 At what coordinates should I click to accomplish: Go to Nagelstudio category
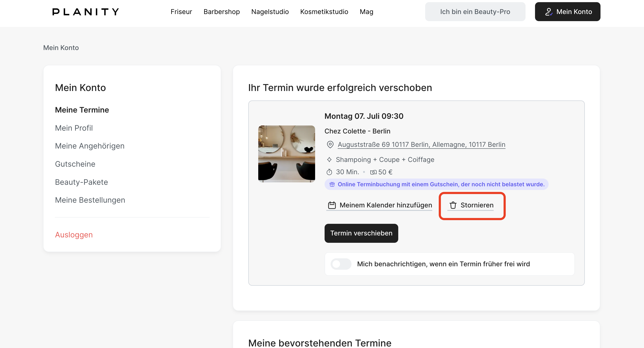click(270, 12)
